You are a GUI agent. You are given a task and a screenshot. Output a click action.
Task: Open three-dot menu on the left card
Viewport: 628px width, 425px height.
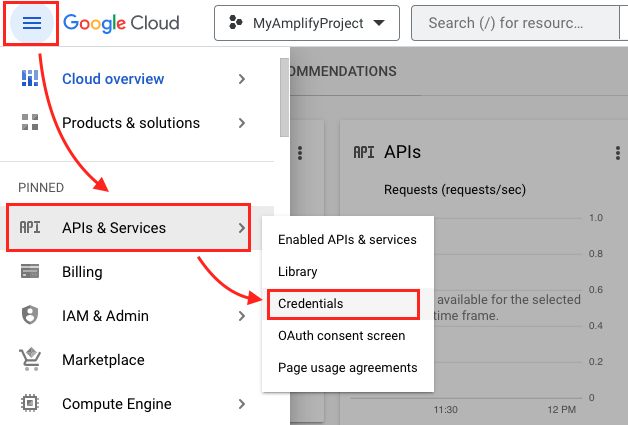click(x=300, y=153)
